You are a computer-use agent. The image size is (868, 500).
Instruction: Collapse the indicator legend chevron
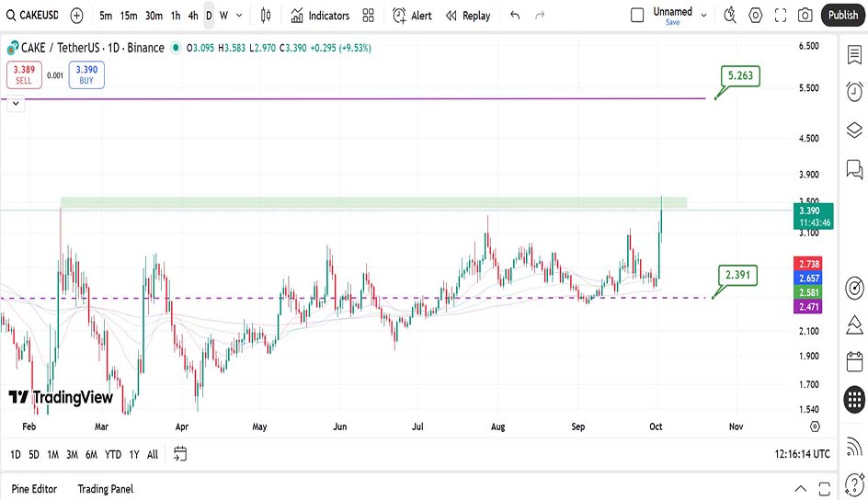coord(17,104)
